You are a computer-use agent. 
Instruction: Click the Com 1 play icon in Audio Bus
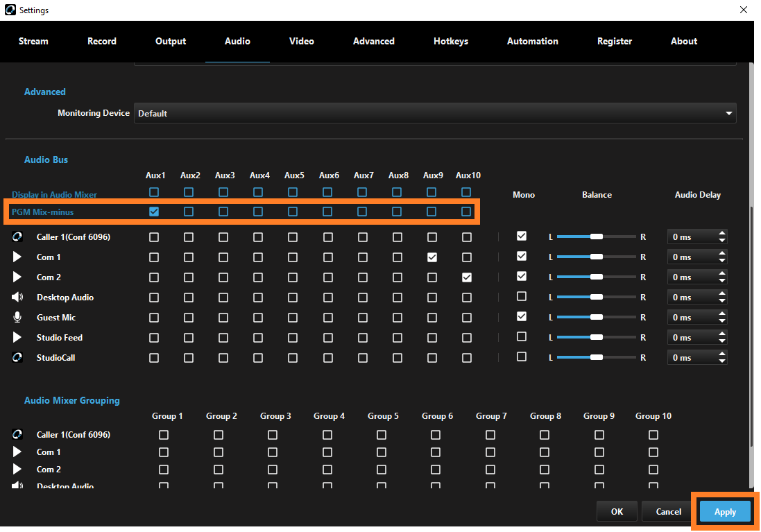click(x=17, y=257)
